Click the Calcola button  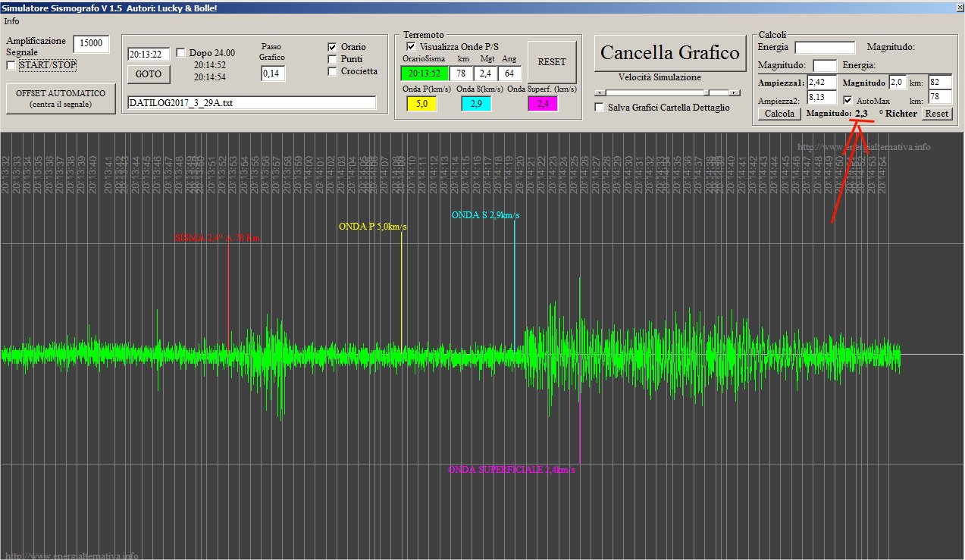[x=779, y=114]
